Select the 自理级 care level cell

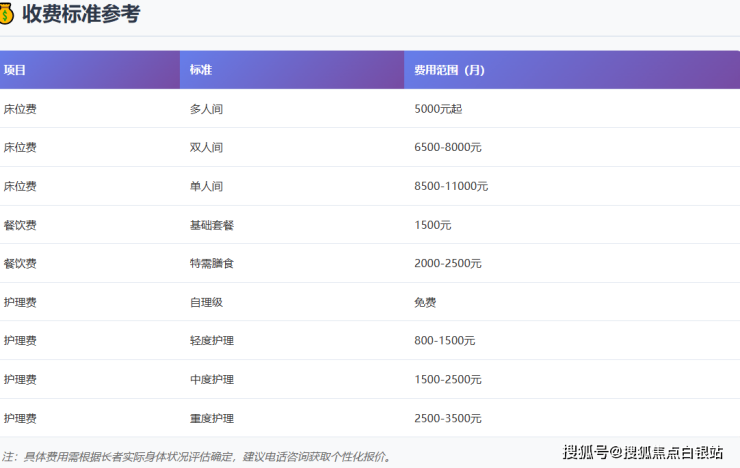click(x=206, y=302)
